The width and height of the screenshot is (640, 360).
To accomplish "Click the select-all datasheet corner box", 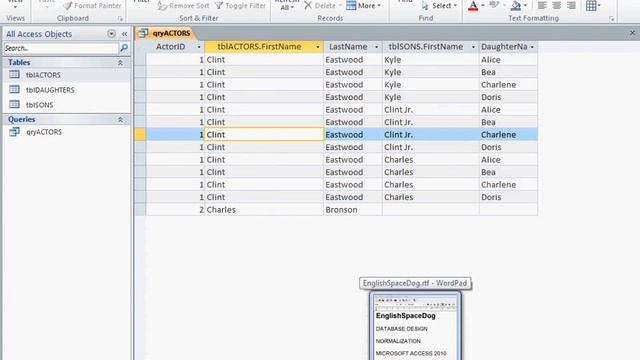I will point(140,47).
